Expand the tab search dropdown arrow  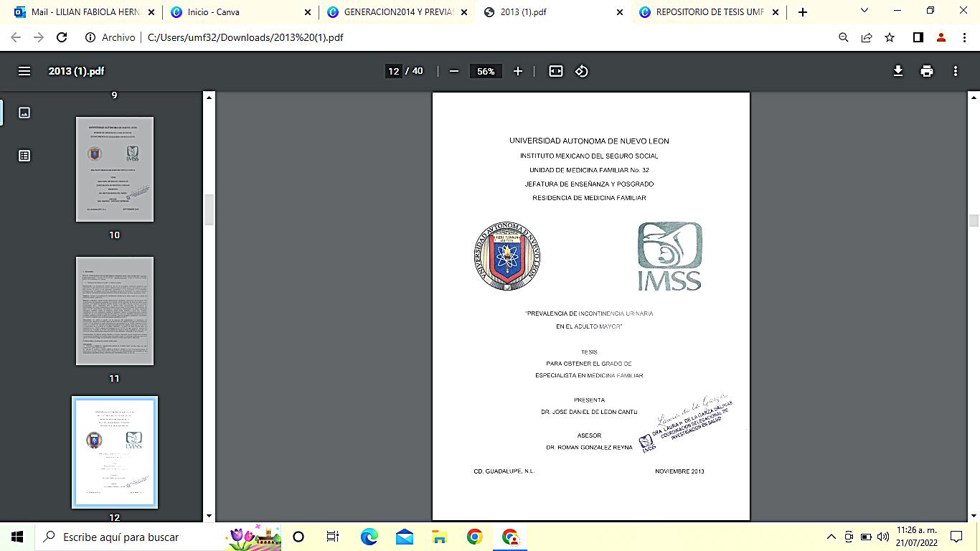pos(864,11)
